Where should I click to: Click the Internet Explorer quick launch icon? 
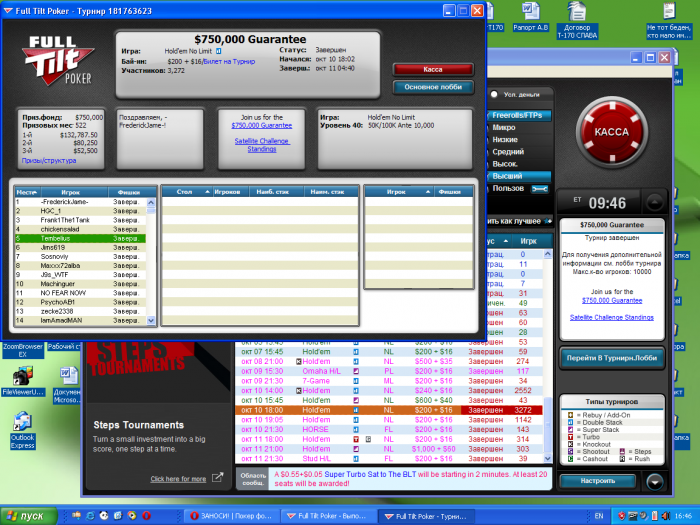click(90, 516)
